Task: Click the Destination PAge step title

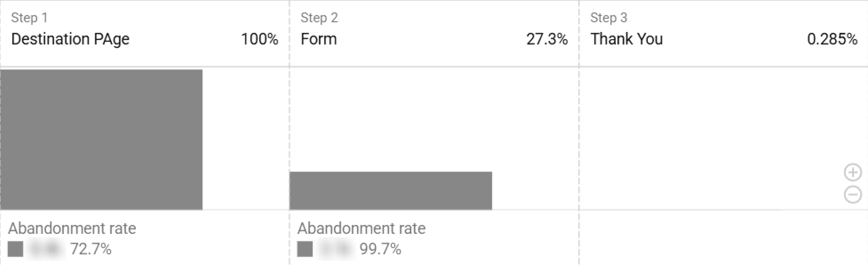Action: [70, 39]
